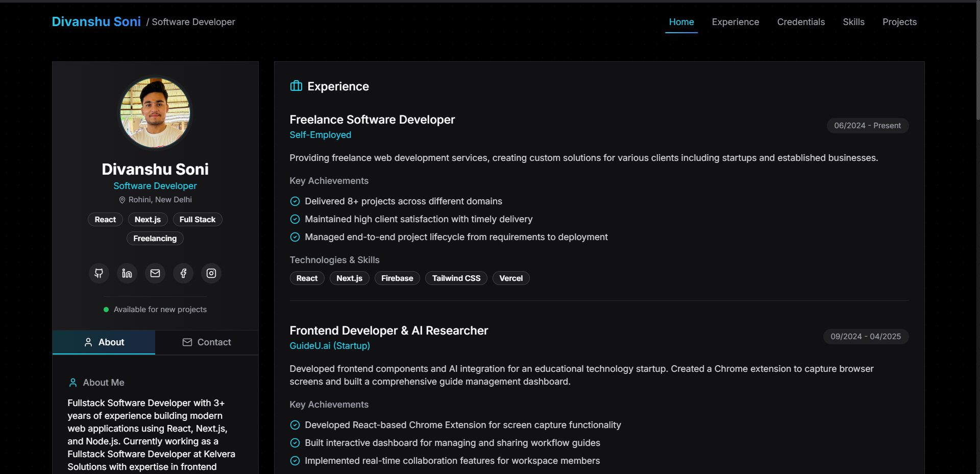This screenshot has width=980, height=474.
Task: Open the Credentials nav item
Action: (801, 22)
